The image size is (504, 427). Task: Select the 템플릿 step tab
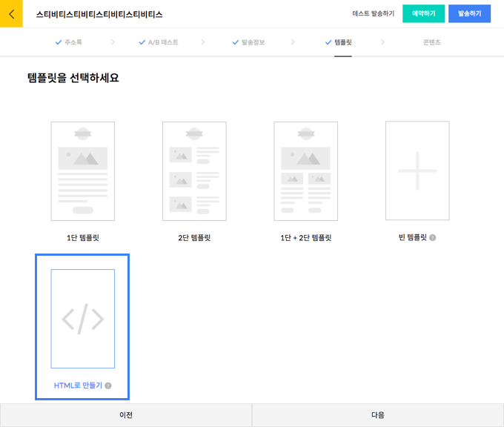point(339,42)
